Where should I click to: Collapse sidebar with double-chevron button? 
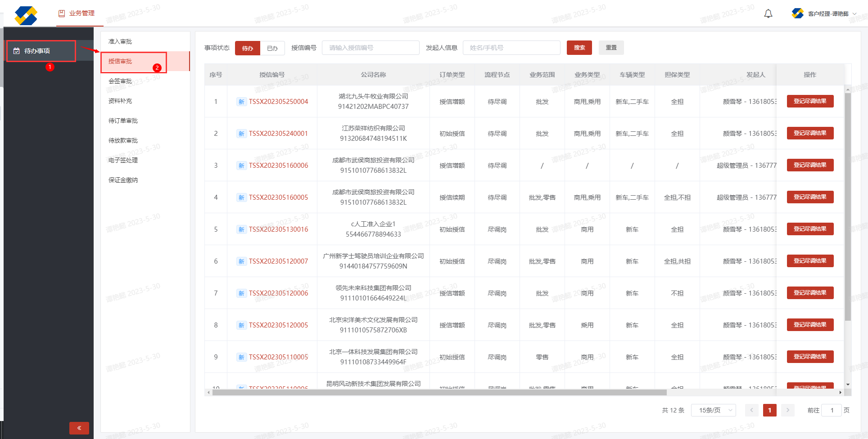click(x=79, y=428)
